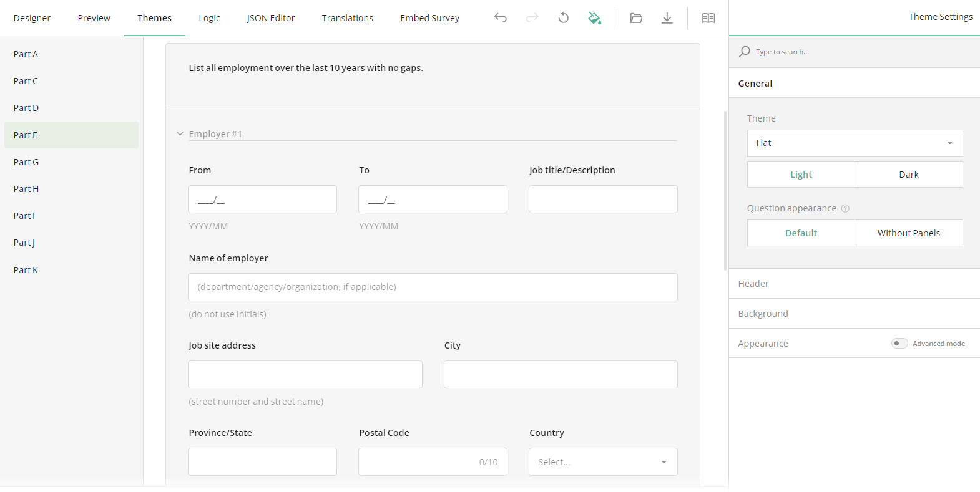This screenshot has height=492, width=980.
Task: Choose Default question appearance
Action: coord(801,233)
